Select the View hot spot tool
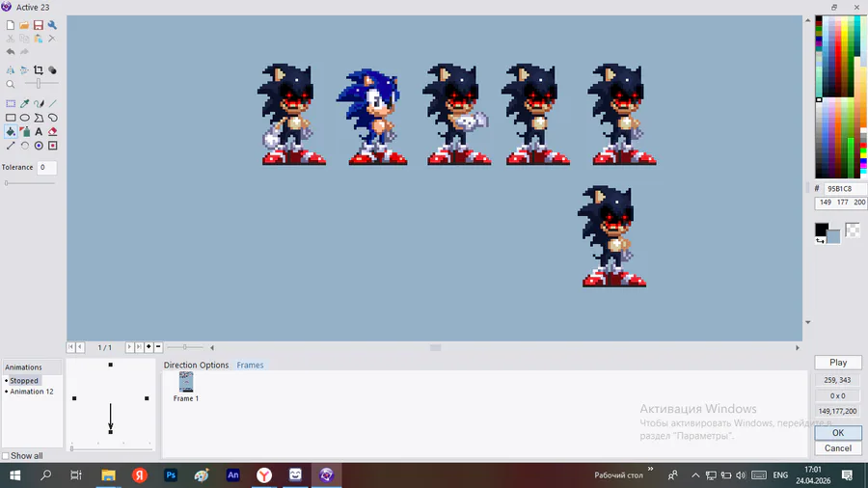The width and height of the screenshot is (868, 488). point(39,146)
